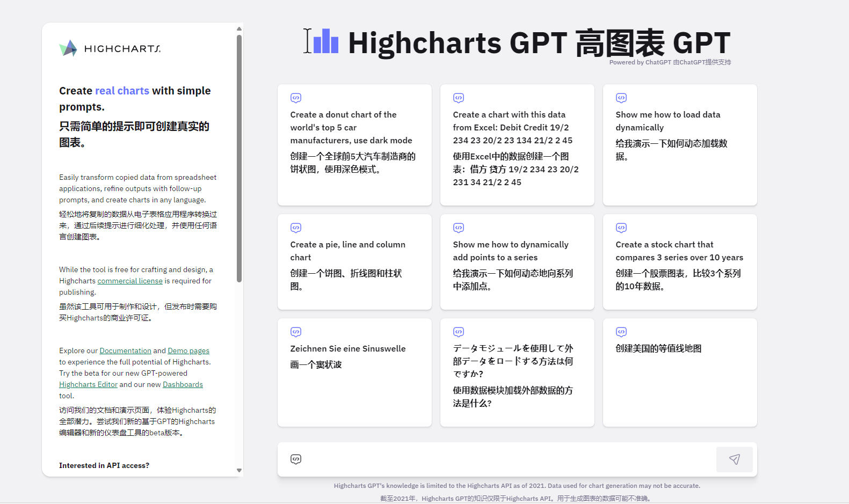
Task: Click code icon on add points card
Action: click(x=459, y=228)
